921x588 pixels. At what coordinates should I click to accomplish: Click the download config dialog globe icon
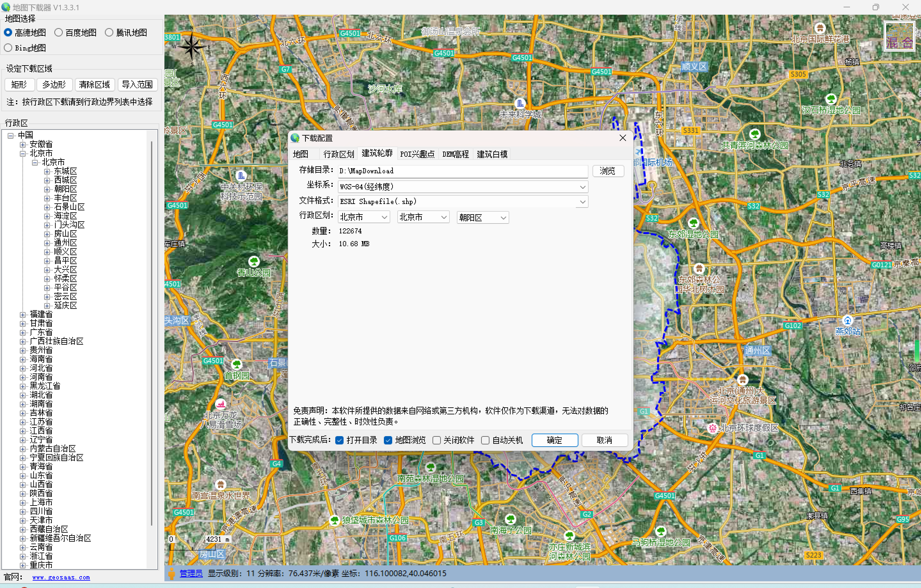pyautogui.click(x=295, y=138)
